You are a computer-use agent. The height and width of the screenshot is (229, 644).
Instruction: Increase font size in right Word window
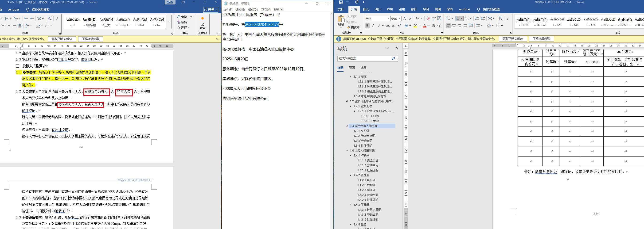coord(405,19)
